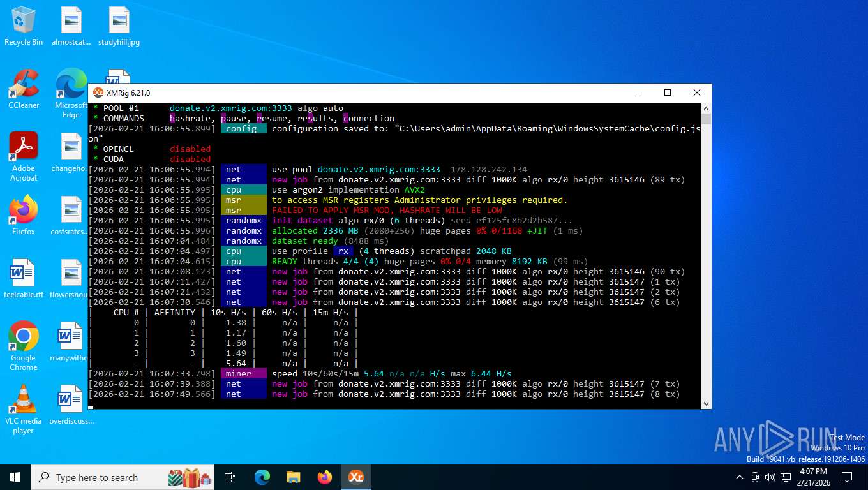Open Edge from the taskbar

[262, 477]
